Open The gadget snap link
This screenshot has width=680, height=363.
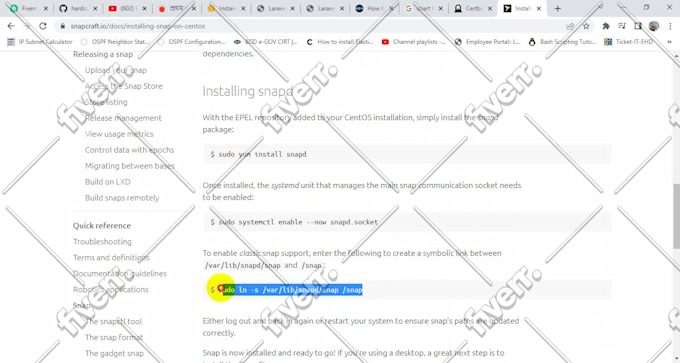point(114,353)
